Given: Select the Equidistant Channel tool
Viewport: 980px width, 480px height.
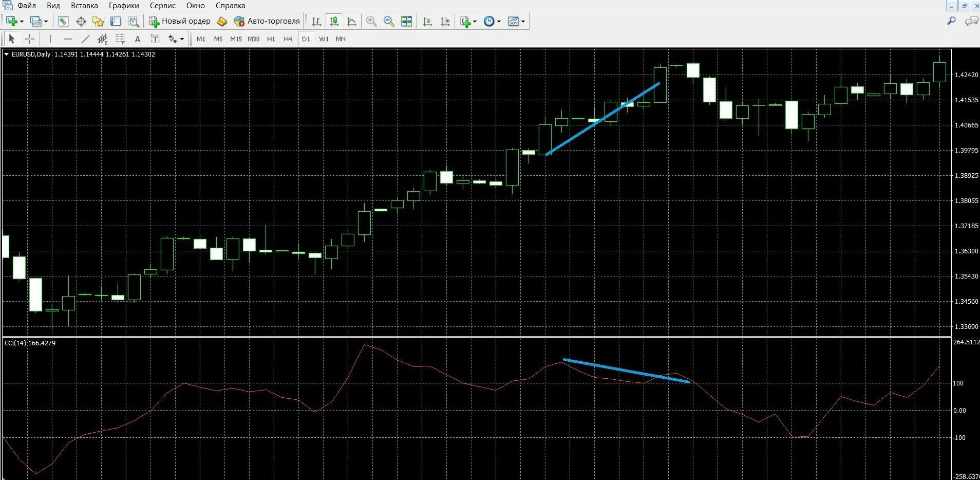Looking at the screenshot, I should tap(103, 39).
